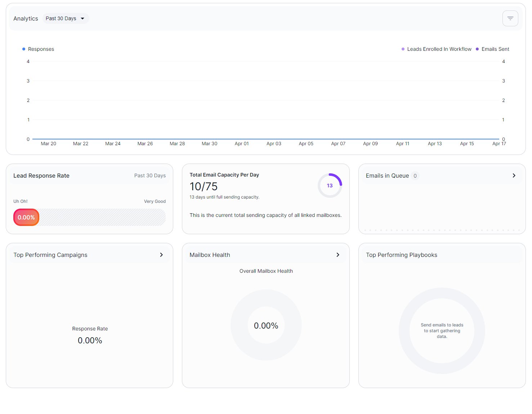Open Mailbox Health chevron arrow
532x414 pixels.
338,255
